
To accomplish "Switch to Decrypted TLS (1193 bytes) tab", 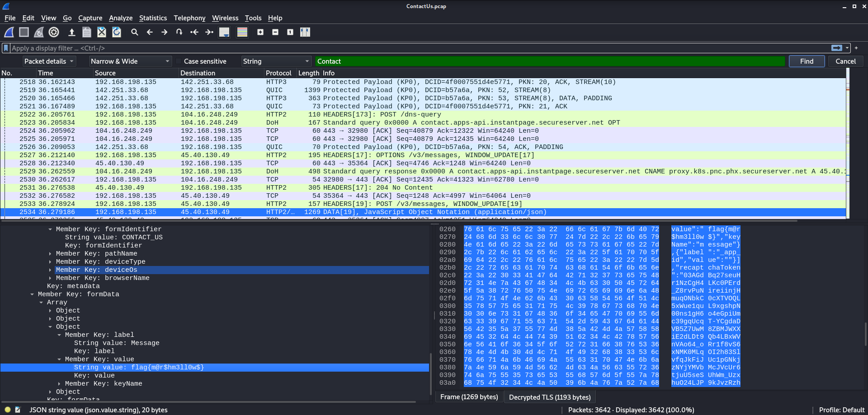I will tap(550, 397).
